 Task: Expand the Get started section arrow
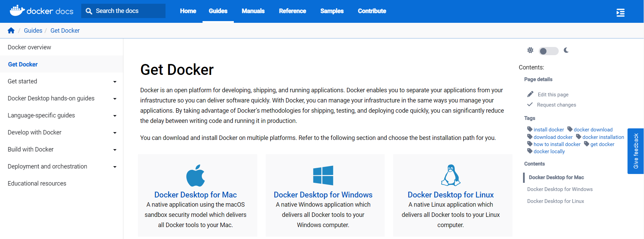[x=115, y=82]
